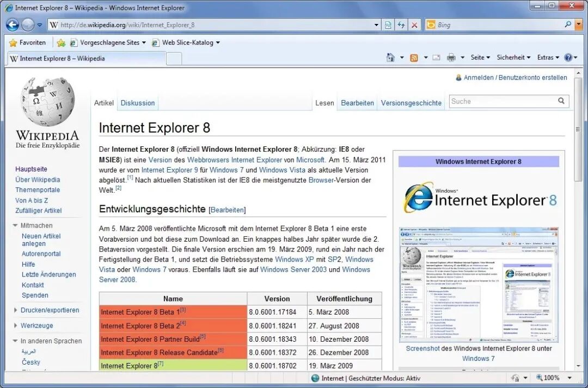The height and width of the screenshot is (388, 588).
Task: Follow the Windows Vista link in intro
Action: coord(282,170)
